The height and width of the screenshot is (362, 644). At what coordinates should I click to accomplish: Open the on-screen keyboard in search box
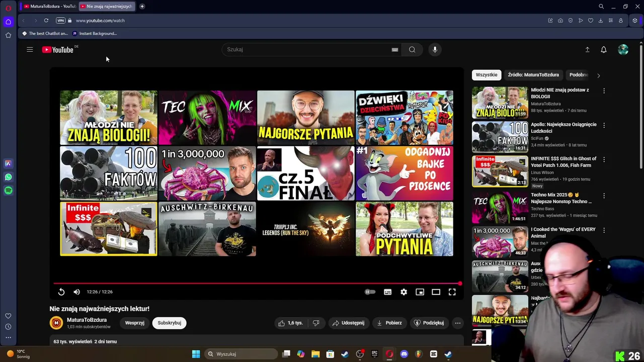(395, 50)
